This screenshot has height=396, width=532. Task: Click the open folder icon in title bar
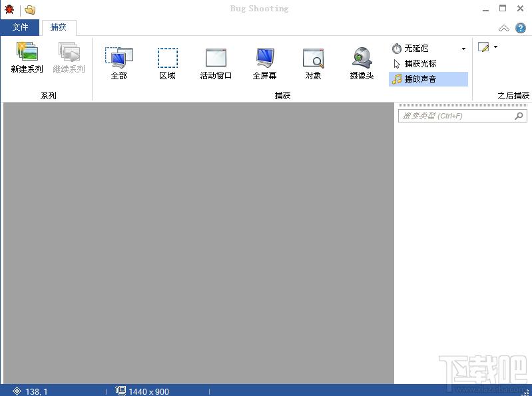(x=30, y=9)
